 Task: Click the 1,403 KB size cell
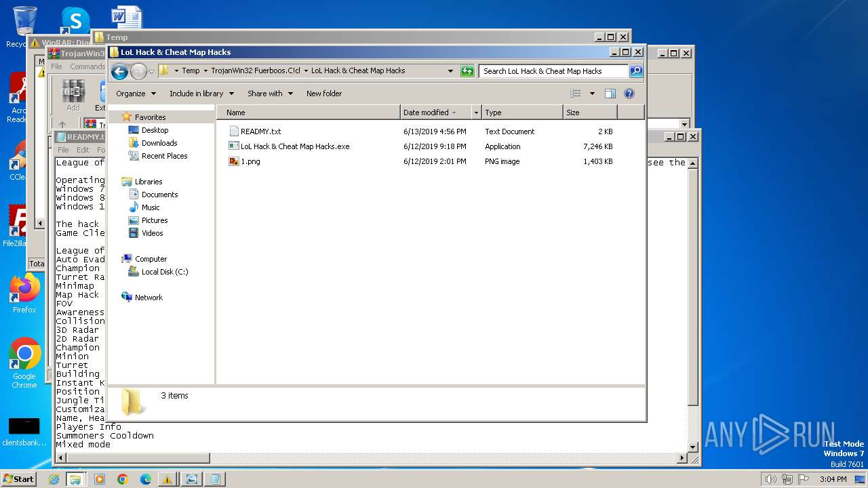click(x=598, y=161)
